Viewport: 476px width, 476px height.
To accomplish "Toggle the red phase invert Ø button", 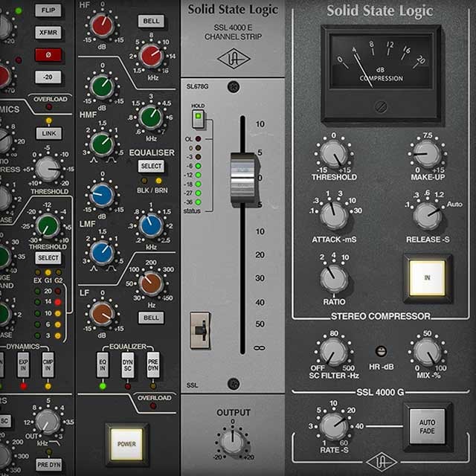I will tap(48, 54).
